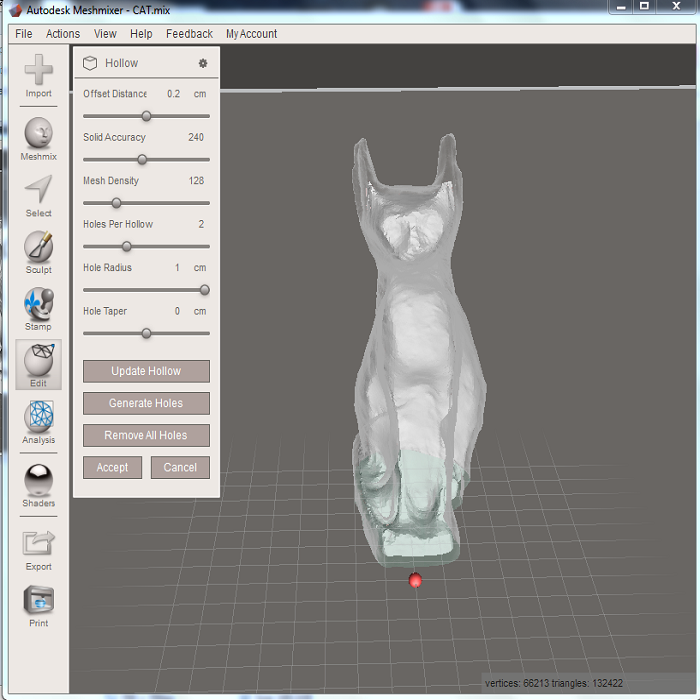Screen dimensions: 700x700
Task: Open the Actions menu
Action: [x=63, y=34]
